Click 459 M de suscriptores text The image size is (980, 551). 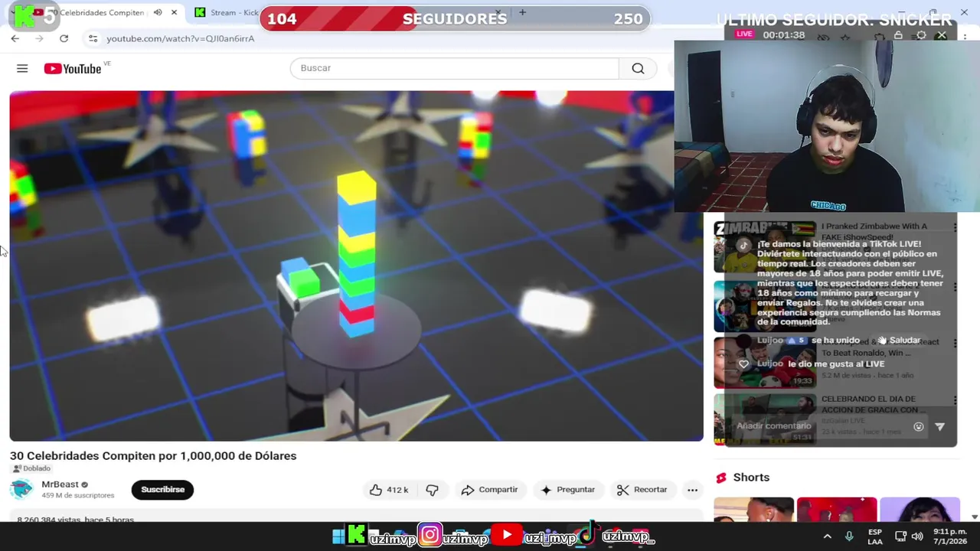pos(77,495)
